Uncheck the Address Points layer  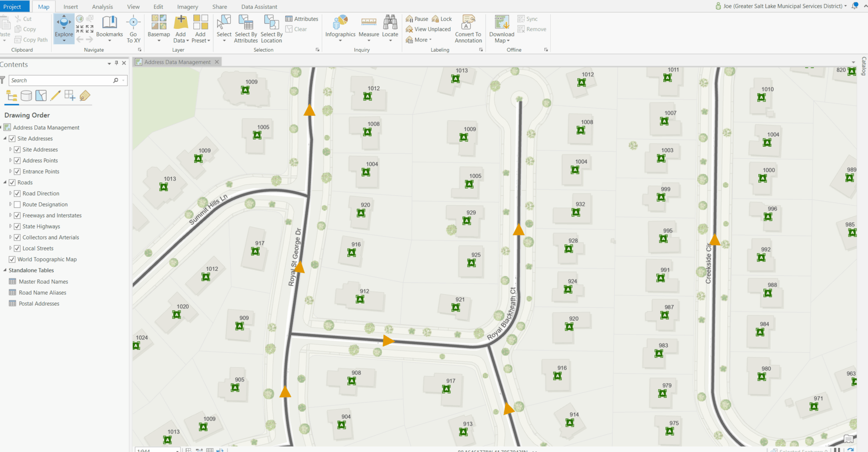[x=17, y=161]
